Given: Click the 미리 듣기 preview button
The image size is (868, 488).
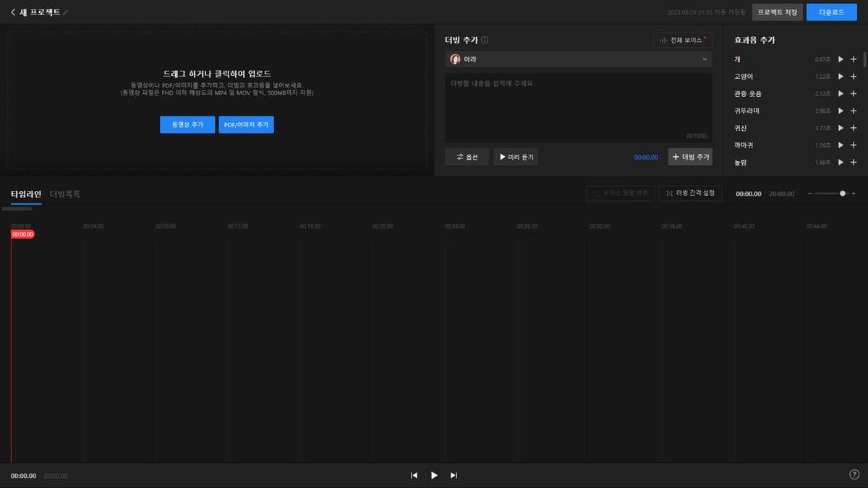Looking at the screenshot, I should point(516,157).
